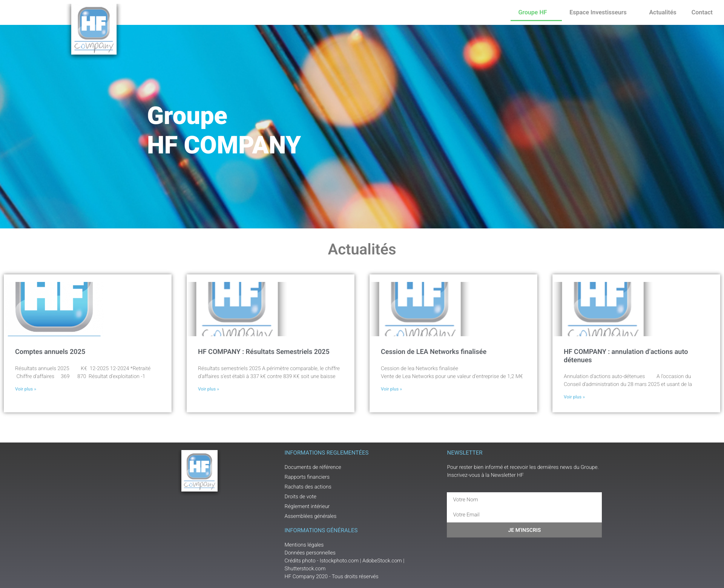This screenshot has width=724, height=588.
Task: Focus the Votre Nom newsletter field
Action: pos(524,499)
